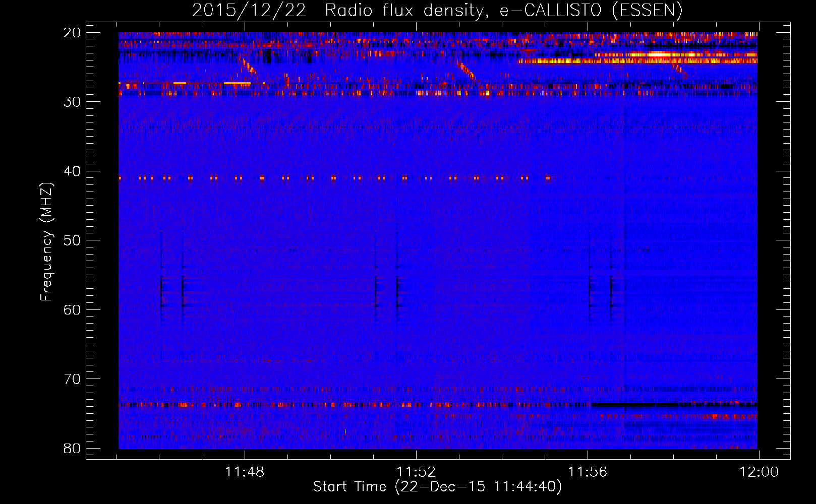816x504 pixels.
Task: Click the 12:00 time tick label
Action: 759,472
